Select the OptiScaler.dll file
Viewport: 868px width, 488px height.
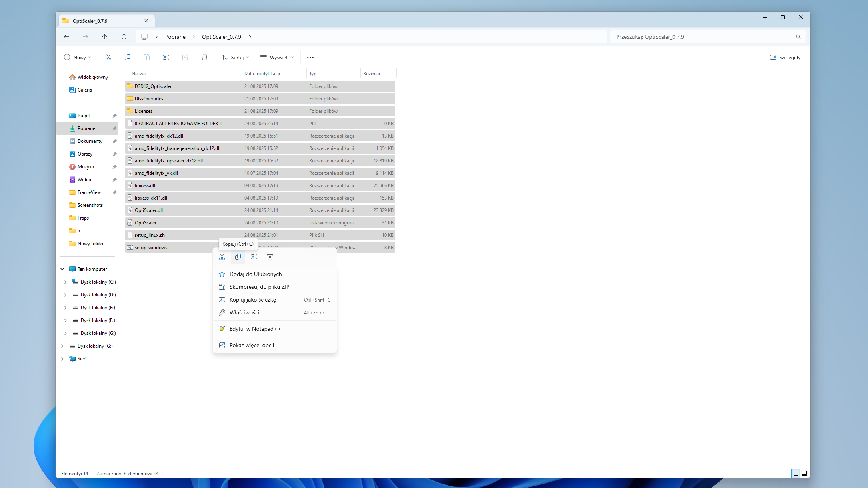[260, 210]
